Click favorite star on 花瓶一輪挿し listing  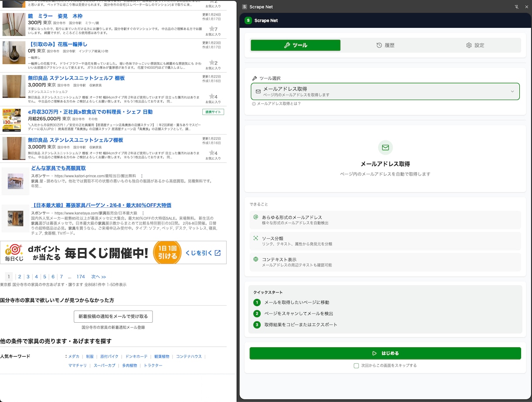pyautogui.click(x=211, y=63)
